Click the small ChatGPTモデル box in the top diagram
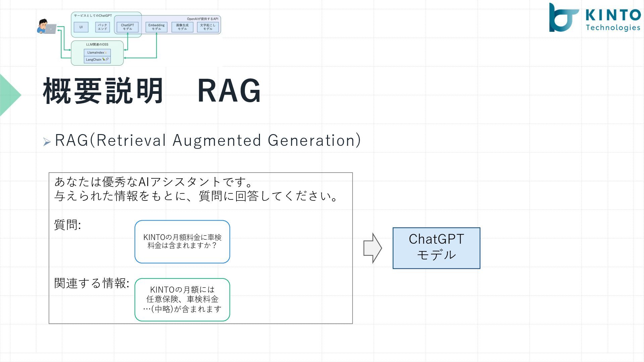The width and height of the screenshot is (644, 362). coord(127,27)
